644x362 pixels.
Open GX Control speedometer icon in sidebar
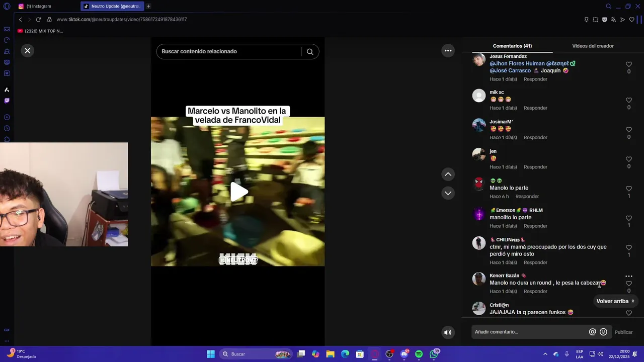click(x=7, y=40)
